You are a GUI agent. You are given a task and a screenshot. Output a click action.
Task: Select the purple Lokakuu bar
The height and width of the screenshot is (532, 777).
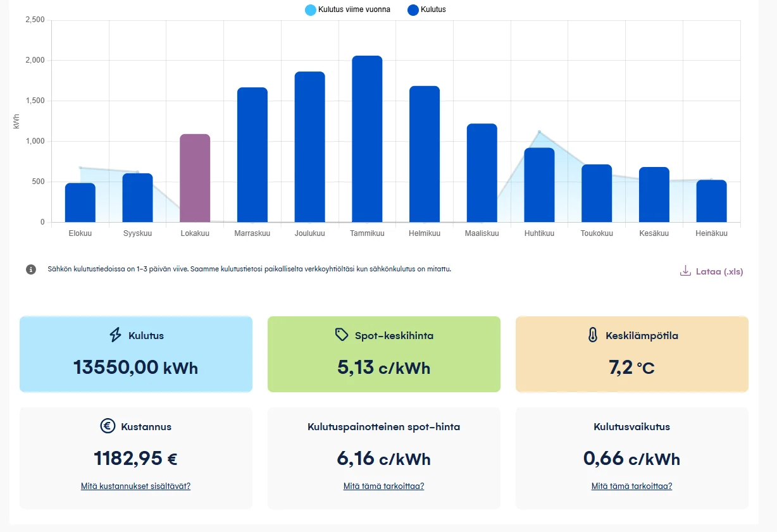point(195,178)
